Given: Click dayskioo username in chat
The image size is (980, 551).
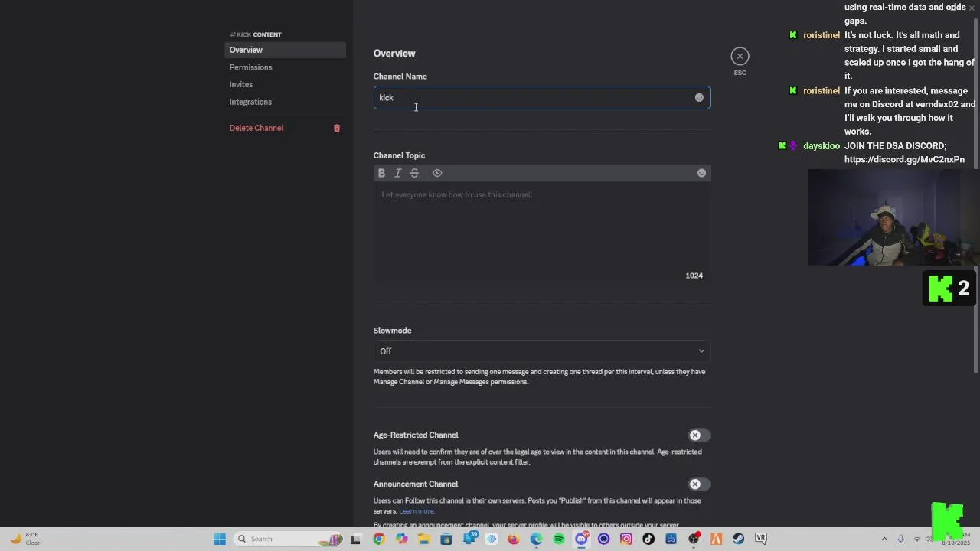Looking at the screenshot, I should pos(822,145).
